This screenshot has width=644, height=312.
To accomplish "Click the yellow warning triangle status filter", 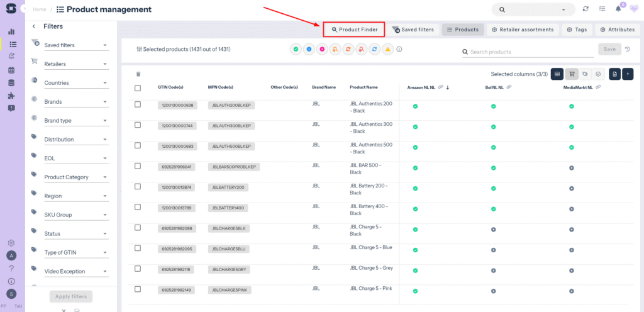I will [388, 49].
